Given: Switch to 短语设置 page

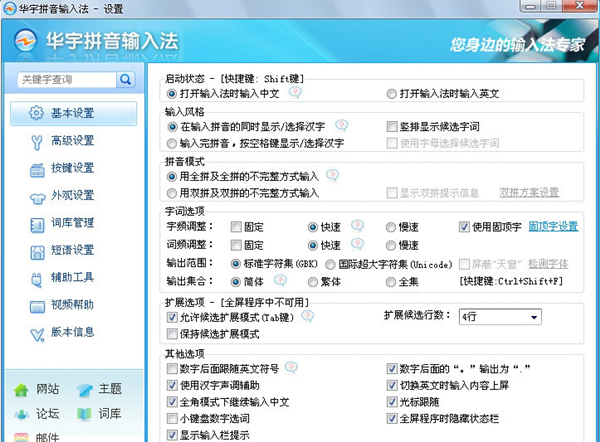Looking at the screenshot, I should 72,250.
